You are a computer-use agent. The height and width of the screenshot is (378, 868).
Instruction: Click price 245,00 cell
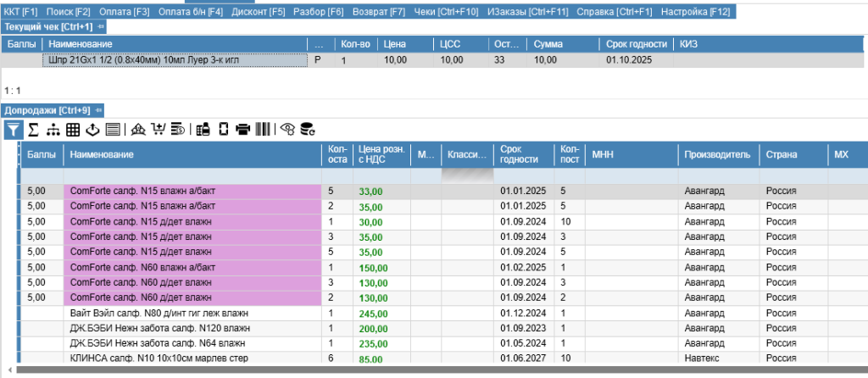tap(382, 314)
